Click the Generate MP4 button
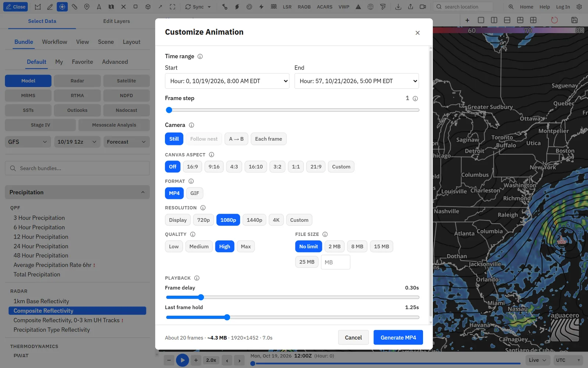The width and height of the screenshot is (588, 368). [x=398, y=337]
